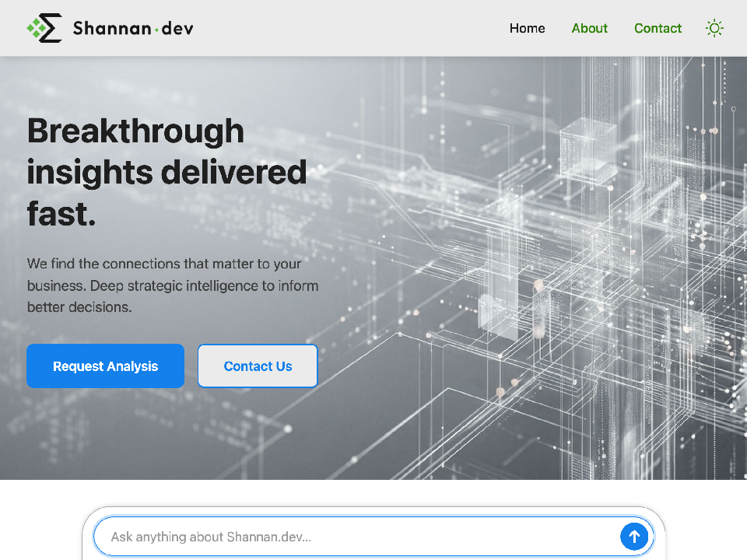The image size is (747, 560).
Task: Click the 'We find the connections' paragraph
Action: point(173,285)
